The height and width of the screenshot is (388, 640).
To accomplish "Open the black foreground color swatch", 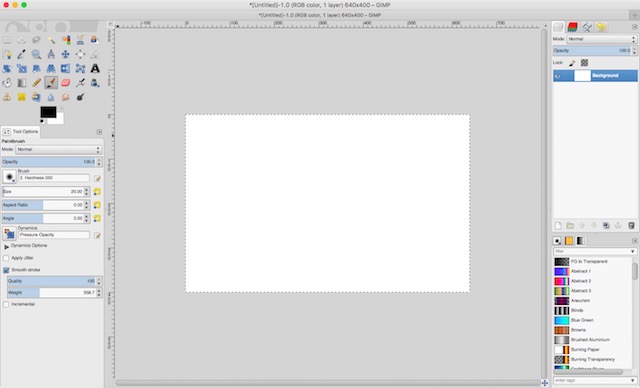I will point(48,112).
